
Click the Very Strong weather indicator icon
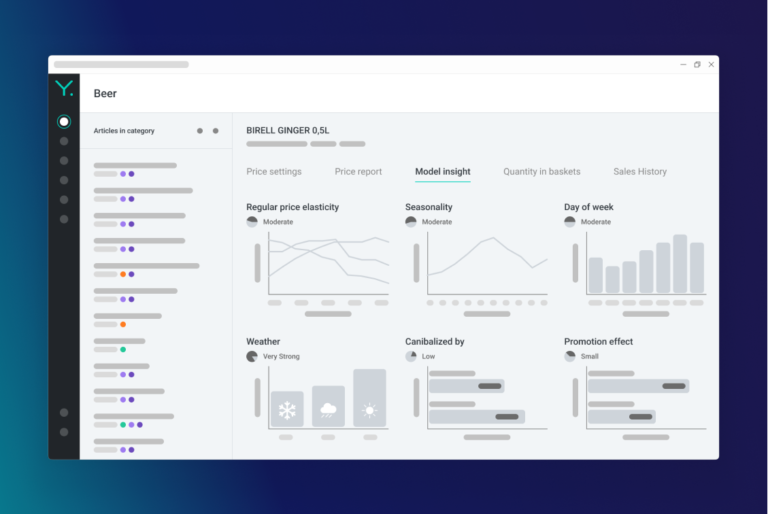(252, 356)
